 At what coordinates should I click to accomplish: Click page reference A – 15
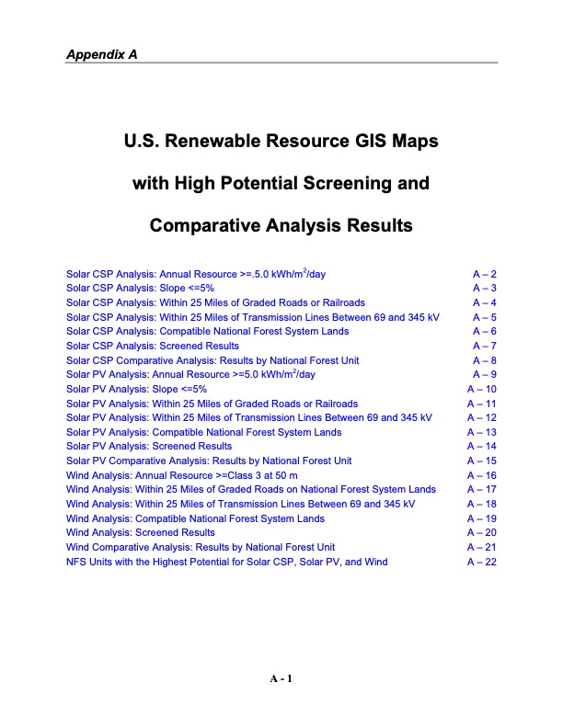[482, 461]
